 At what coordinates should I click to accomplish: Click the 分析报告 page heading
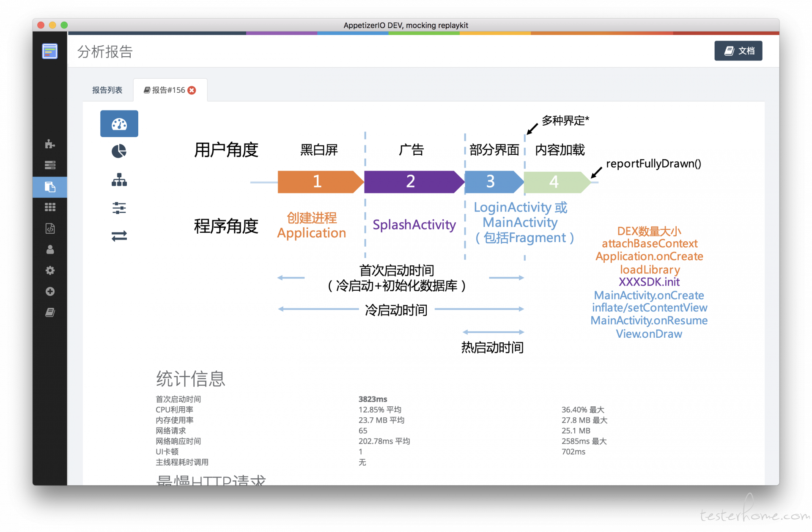105,52
